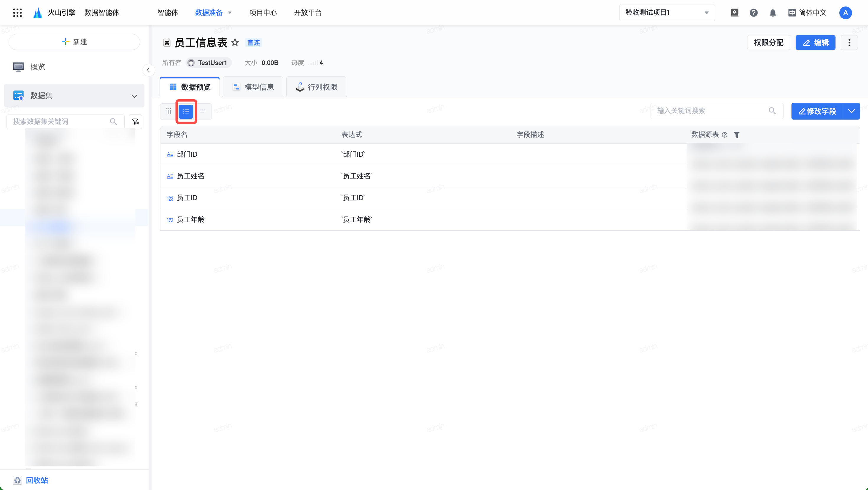Open the 行列权限 tab
Viewport: 868px width, 490px height.
click(316, 87)
